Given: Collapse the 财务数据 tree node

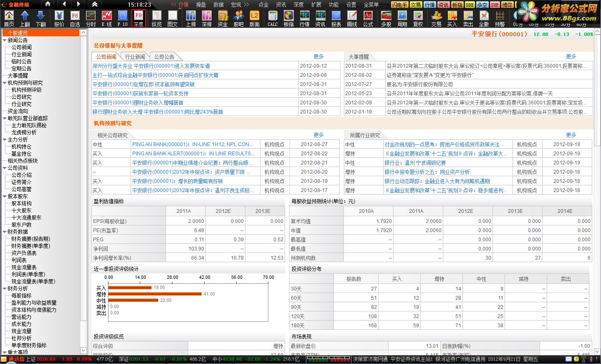Looking at the screenshot, I should 5,232.
